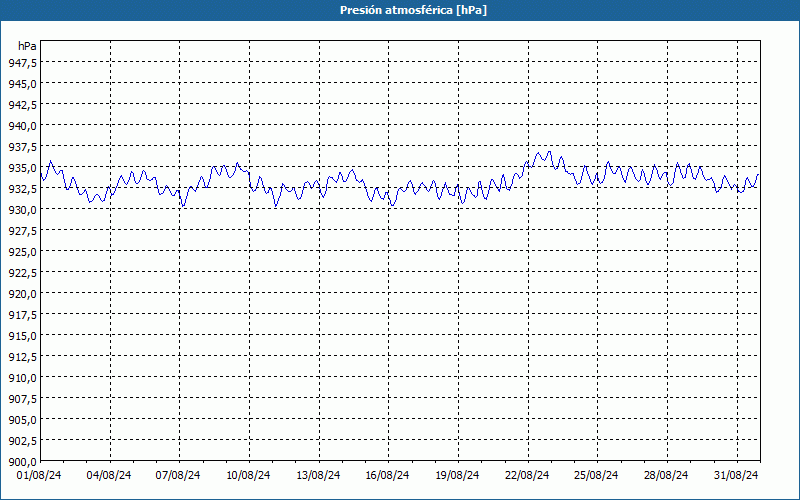The image size is (800, 500).
Task: Click the 920,0 y-axis label
Action: tap(22, 293)
